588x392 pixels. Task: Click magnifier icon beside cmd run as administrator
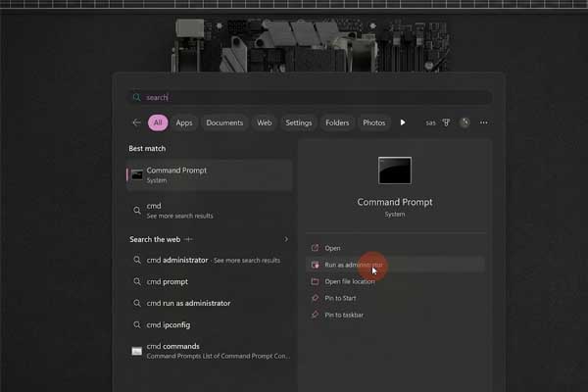pyautogui.click(x=137, y=303)
